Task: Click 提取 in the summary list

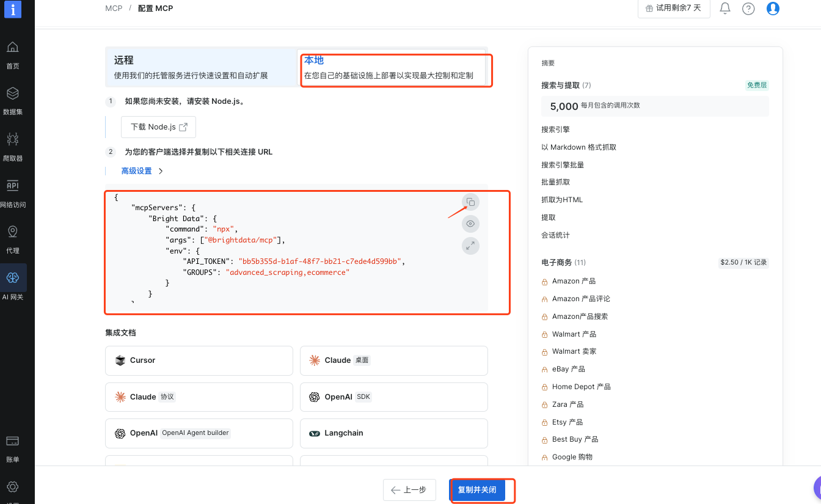Action: click(549, 217)
